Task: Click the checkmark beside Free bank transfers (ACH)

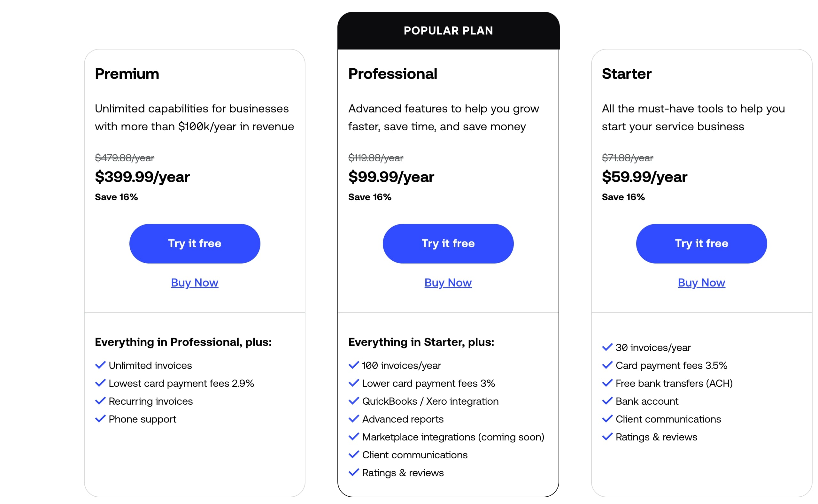Action: pos(607,383)
